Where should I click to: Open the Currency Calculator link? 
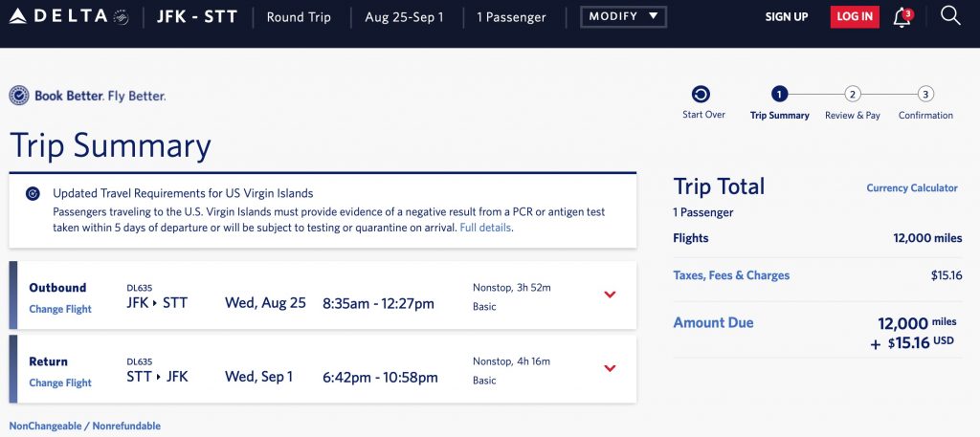[912, 188]
